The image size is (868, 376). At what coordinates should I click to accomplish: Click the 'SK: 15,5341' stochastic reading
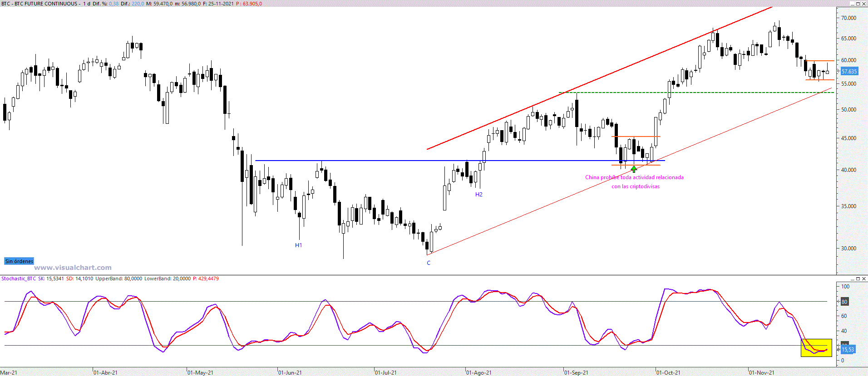(x=51, y=278)
